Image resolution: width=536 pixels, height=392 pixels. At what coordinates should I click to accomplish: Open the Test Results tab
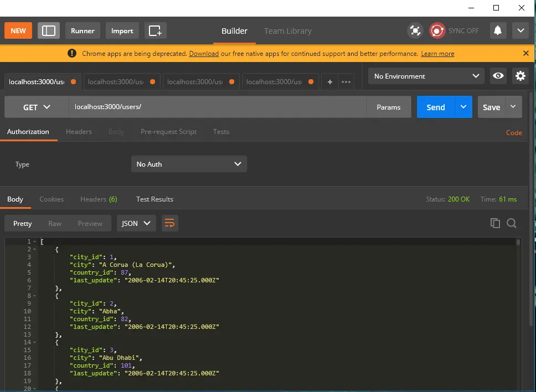click(x=154, y=199)
